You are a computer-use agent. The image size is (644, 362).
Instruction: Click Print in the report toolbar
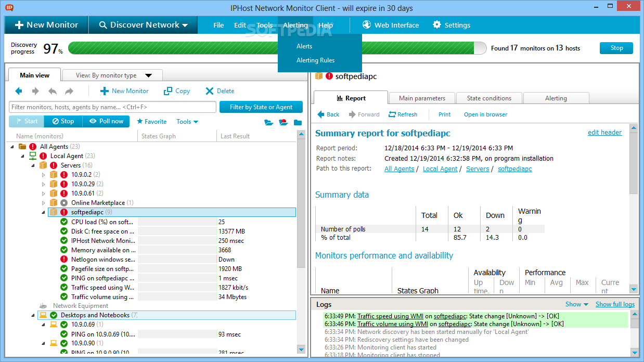[444, 114]
